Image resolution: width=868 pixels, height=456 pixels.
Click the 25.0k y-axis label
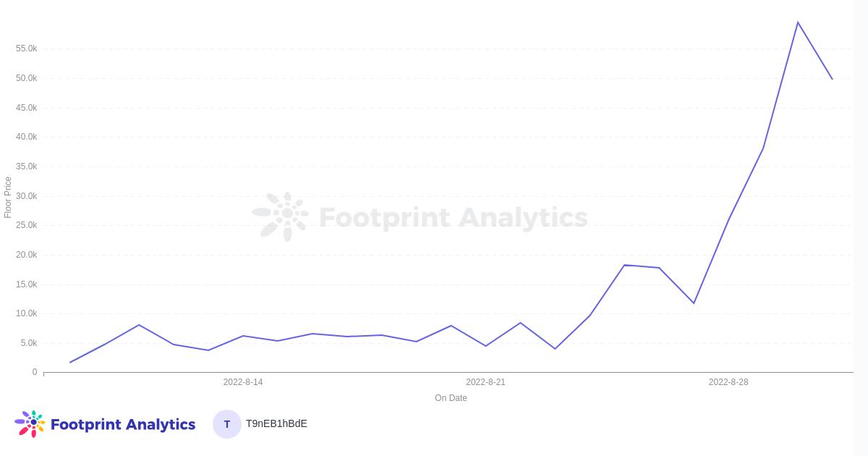click(x=26, y=225)
